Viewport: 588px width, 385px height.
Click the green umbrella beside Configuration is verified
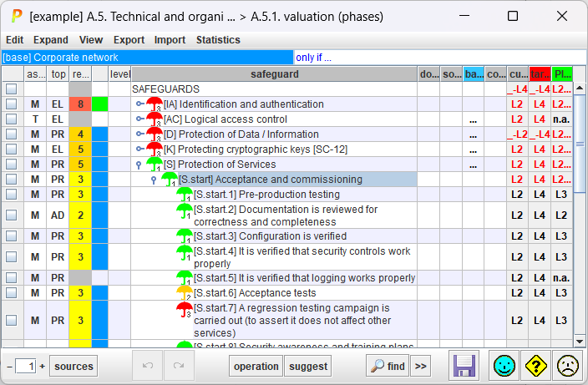pyautogui.click(x=184, y=236)
